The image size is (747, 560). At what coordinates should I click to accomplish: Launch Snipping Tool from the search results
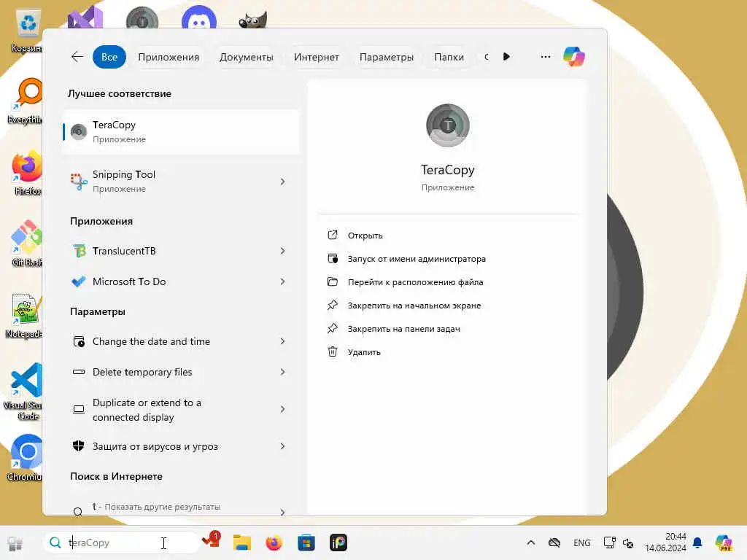[x=181, y=182]
